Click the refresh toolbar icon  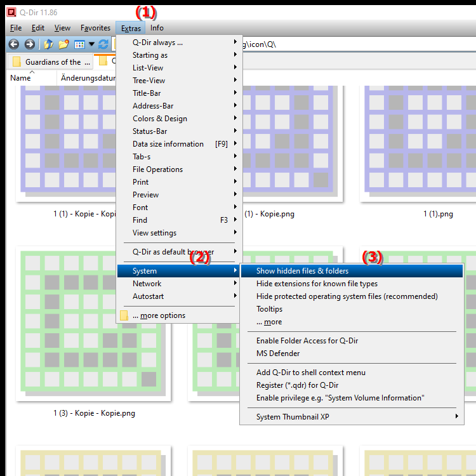[103, 44]
